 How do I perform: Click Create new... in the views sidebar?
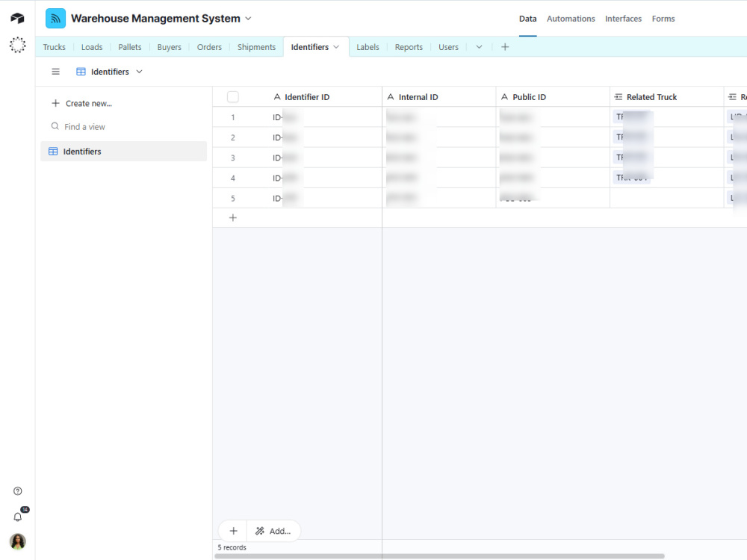[x=89, y=103]
